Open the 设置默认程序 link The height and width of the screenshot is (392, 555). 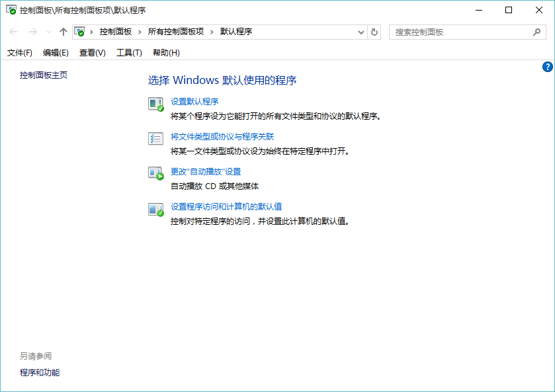tap(194, 101)
